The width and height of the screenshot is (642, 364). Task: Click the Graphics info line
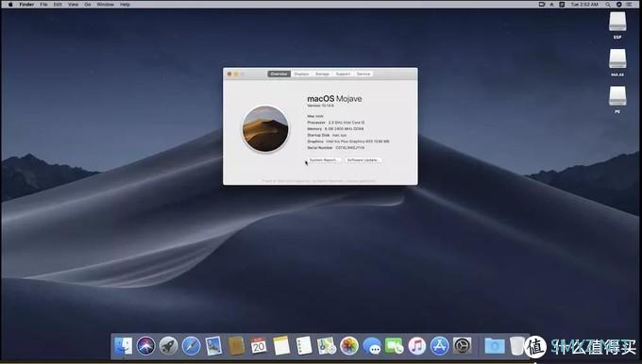coord(348,141)
